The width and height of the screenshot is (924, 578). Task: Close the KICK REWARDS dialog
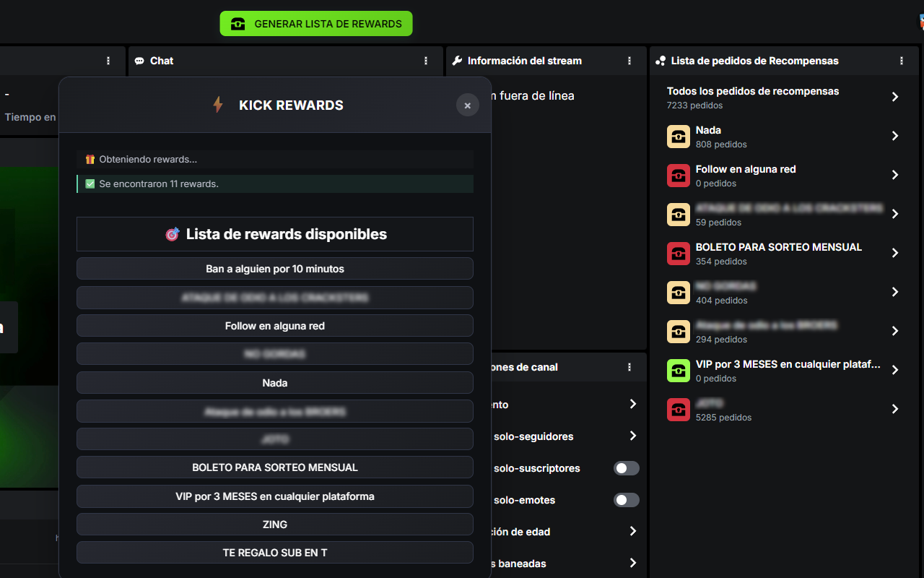point(468,105)
